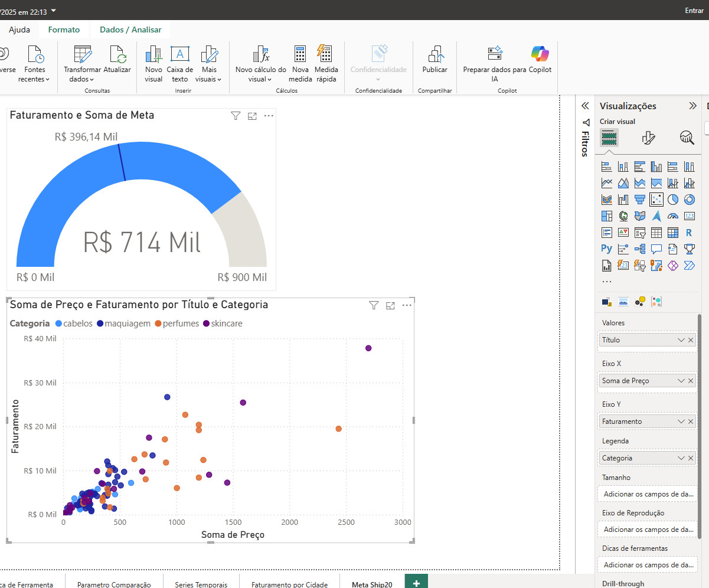
Task: Switch to the Formato ribbon tab
Action: coord(64,30)
